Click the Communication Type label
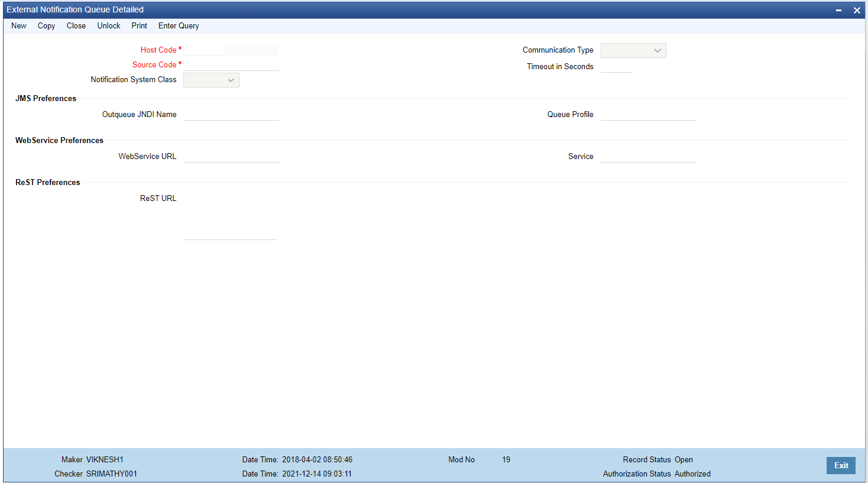 coord(558,50)
